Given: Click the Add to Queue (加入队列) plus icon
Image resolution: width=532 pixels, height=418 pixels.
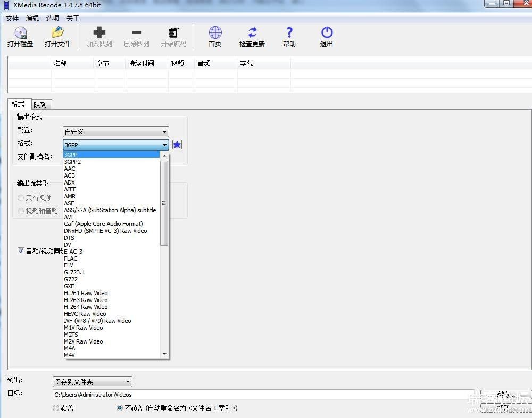Looking at the screenshot, I should tap(99, 32).
